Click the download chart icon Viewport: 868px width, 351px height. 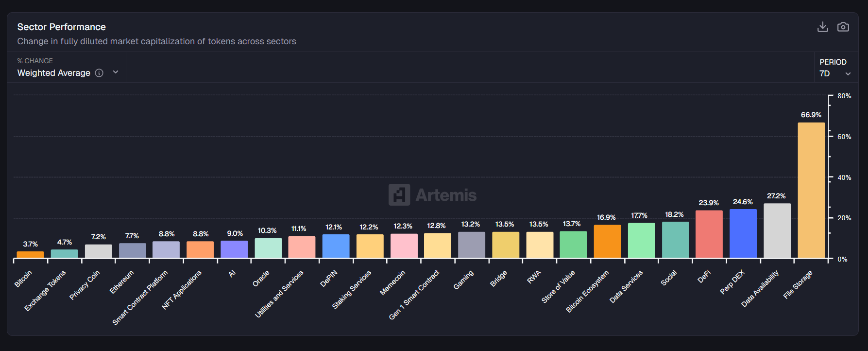click(822, 27)
